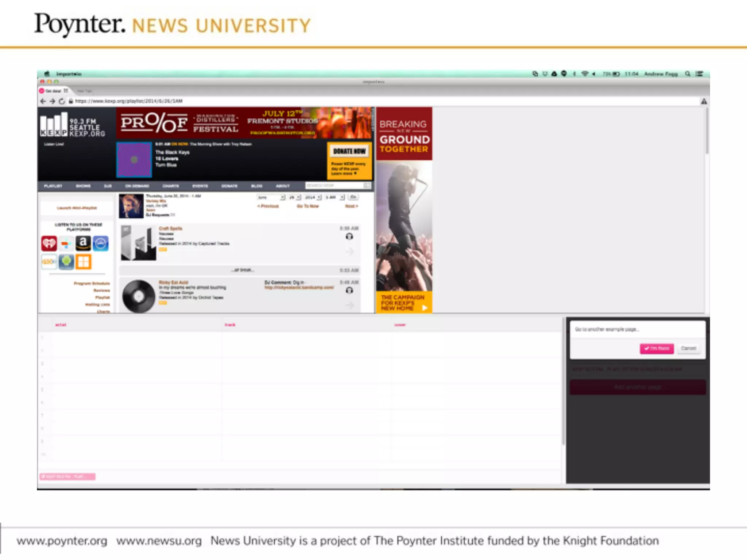Viewport: 747px width, 560px height.
Task: Open Spotlight search in macOS menu bar
Action: click(688, 74)
